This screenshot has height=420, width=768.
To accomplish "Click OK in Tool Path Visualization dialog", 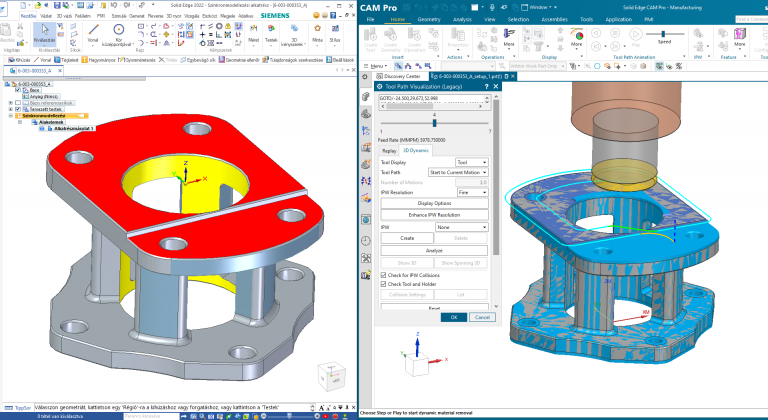I will click(454, 318).
